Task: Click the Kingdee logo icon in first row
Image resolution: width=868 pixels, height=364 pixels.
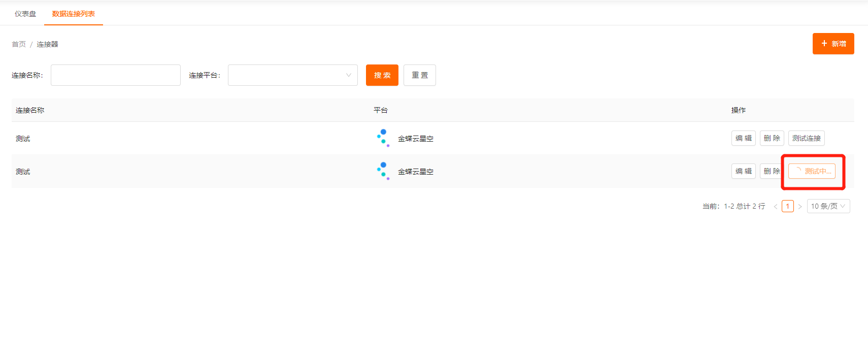Action: [383, 138]
